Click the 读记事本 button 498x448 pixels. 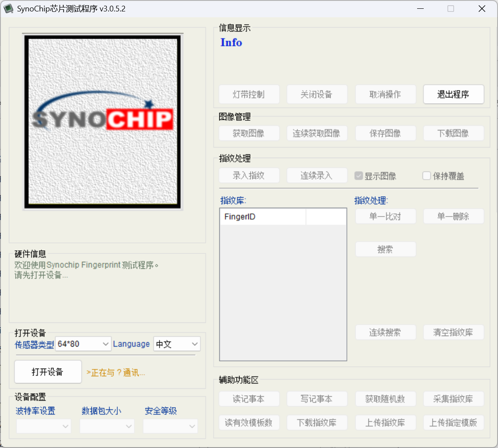coord(249,399)
